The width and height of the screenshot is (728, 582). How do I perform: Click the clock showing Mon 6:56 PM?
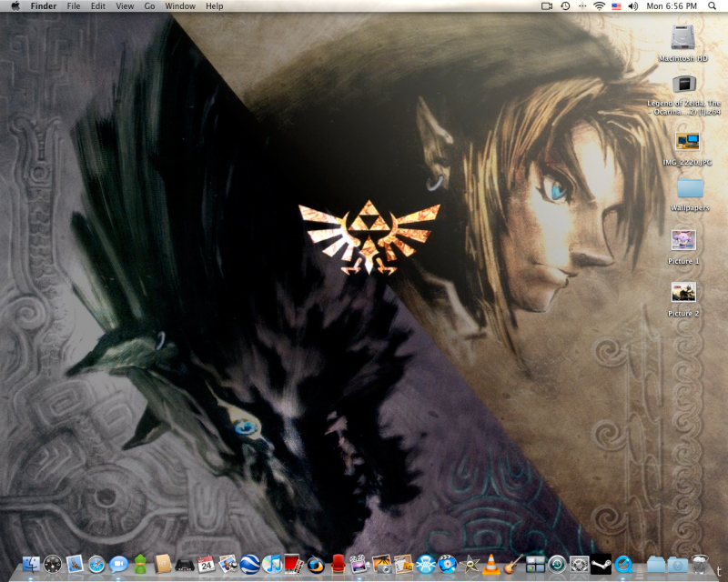coord(672,6)
